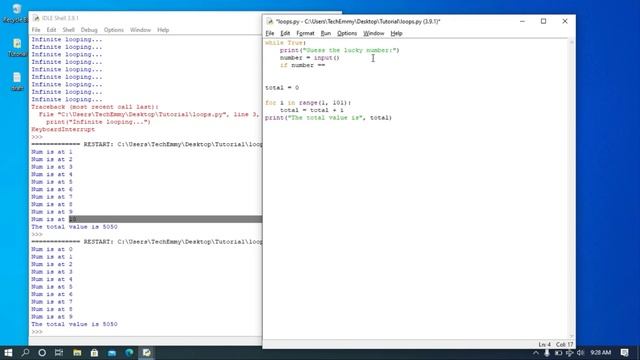Click the 'number = input()' line
The height and width of the screenshot is (360, 640).
[x=309, y=58]
